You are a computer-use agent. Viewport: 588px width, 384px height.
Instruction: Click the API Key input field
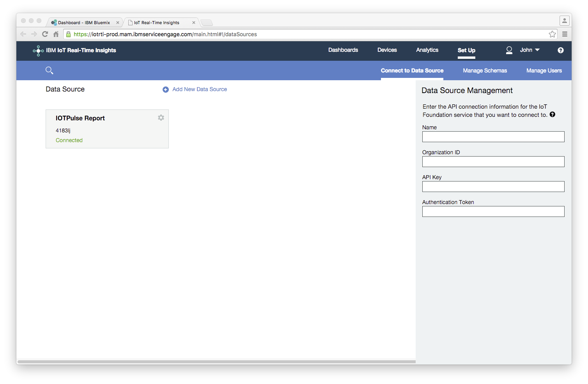click(x=493, y=187)
